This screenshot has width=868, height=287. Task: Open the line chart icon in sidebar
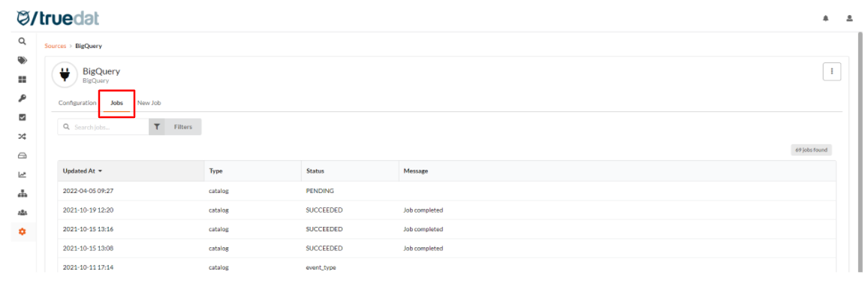coord(22,174)
